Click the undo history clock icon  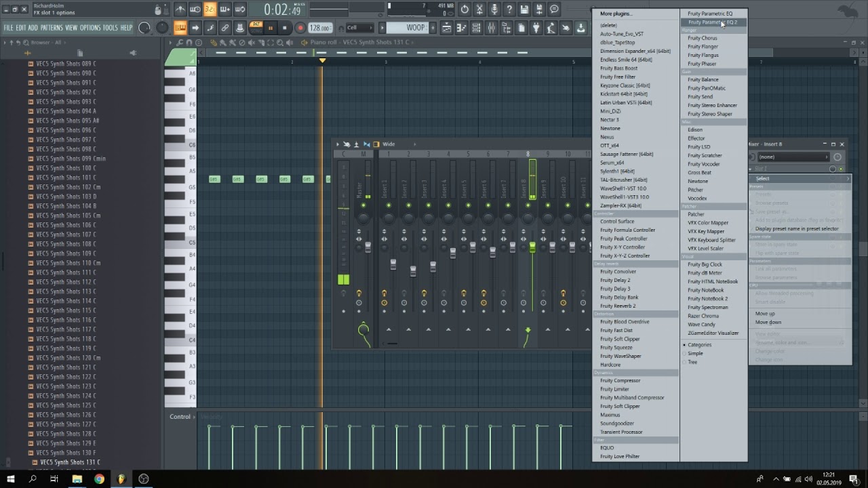pos(465,9)
